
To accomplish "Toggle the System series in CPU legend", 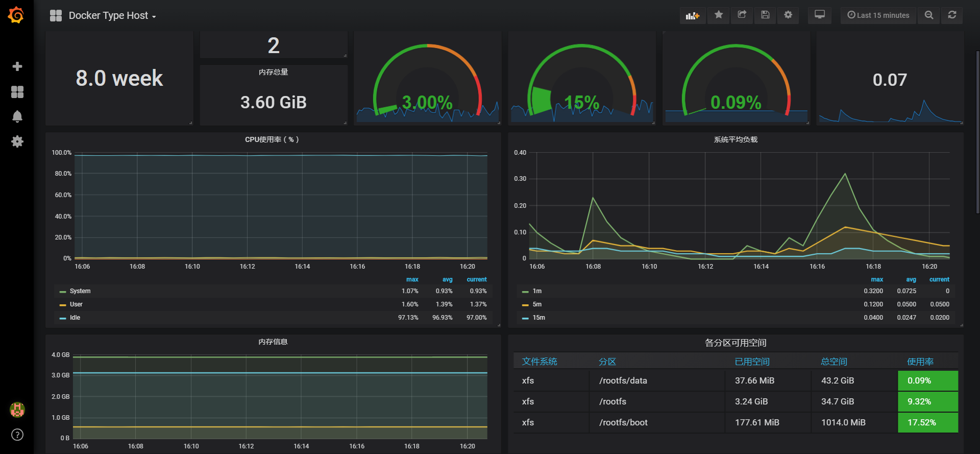I will (80, 291).
